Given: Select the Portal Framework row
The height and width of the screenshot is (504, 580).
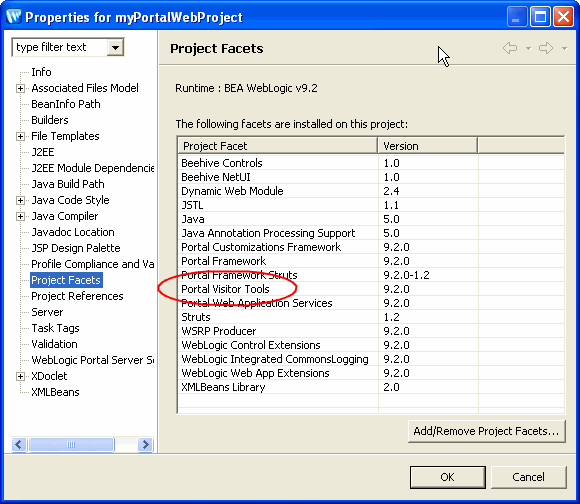Looking at the screenshot, I should pyautogui.click(x=371, y=261).
